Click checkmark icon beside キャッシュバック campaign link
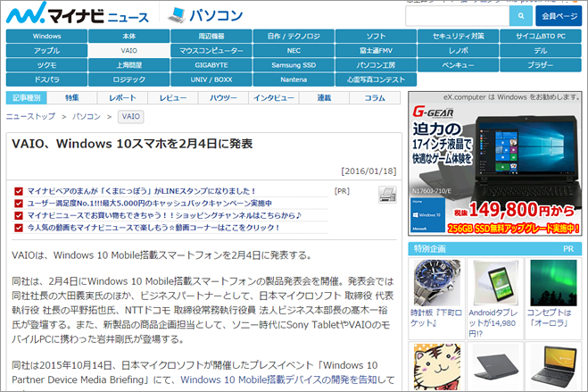The height and width of the screenshot is (392, 588). (19, 204)
